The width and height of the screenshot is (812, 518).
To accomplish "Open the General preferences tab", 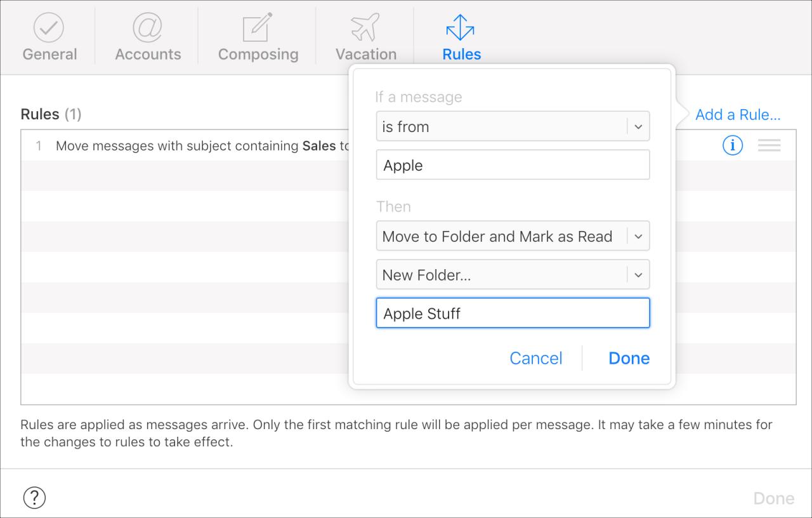I will [49, 37].
